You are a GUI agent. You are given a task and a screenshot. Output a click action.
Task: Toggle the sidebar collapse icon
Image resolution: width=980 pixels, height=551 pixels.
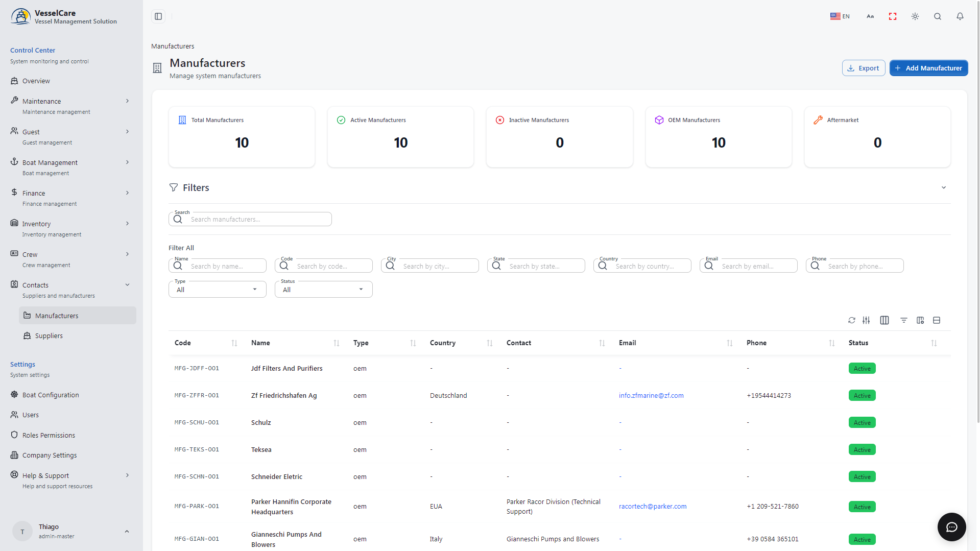(158, 16)
